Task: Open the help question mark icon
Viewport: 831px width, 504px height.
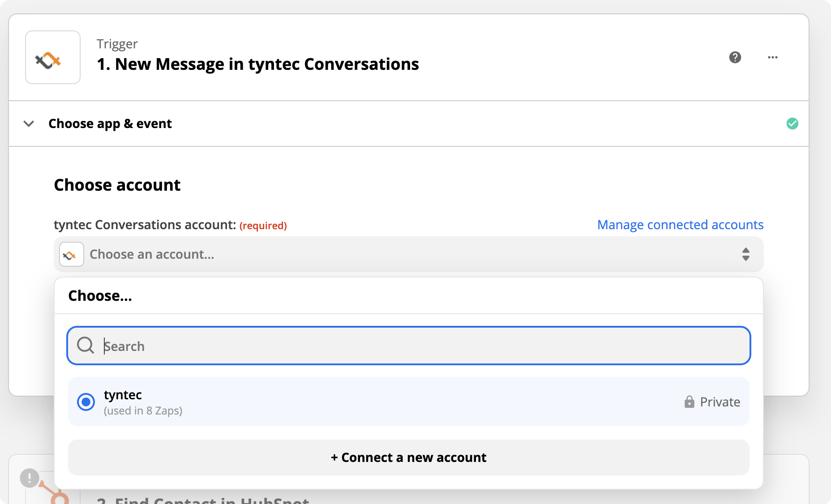Action: coord(735,57)
